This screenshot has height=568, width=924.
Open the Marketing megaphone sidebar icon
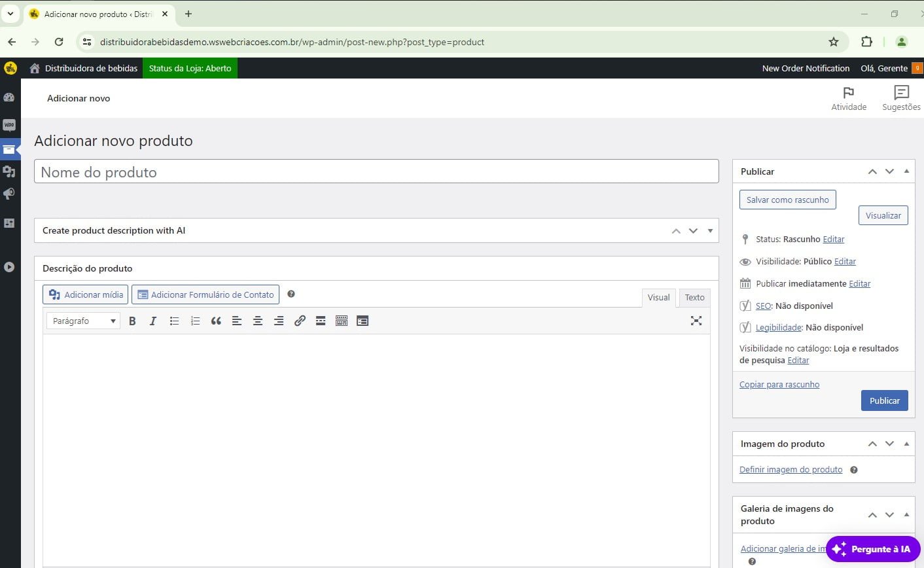9,193
